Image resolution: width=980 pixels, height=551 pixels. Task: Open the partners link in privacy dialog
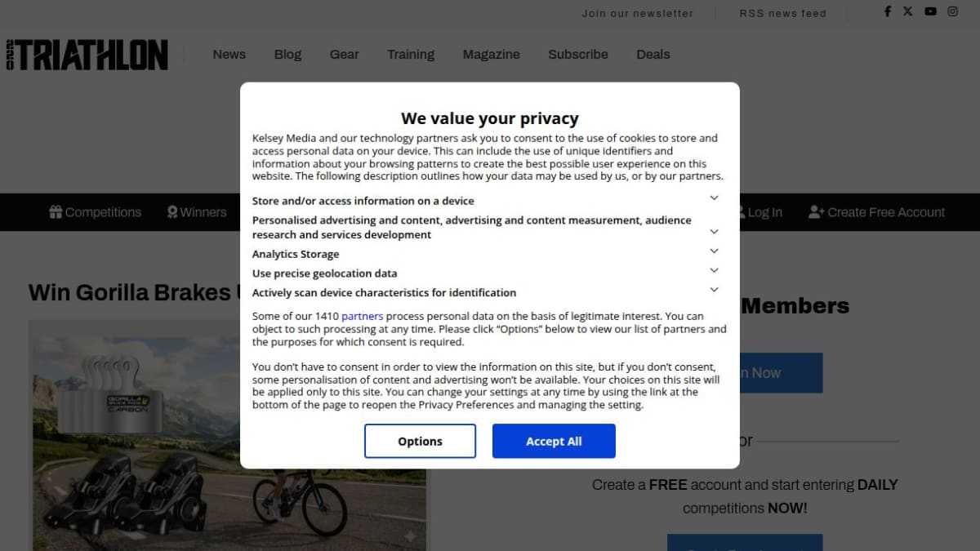tap(363, 316)
